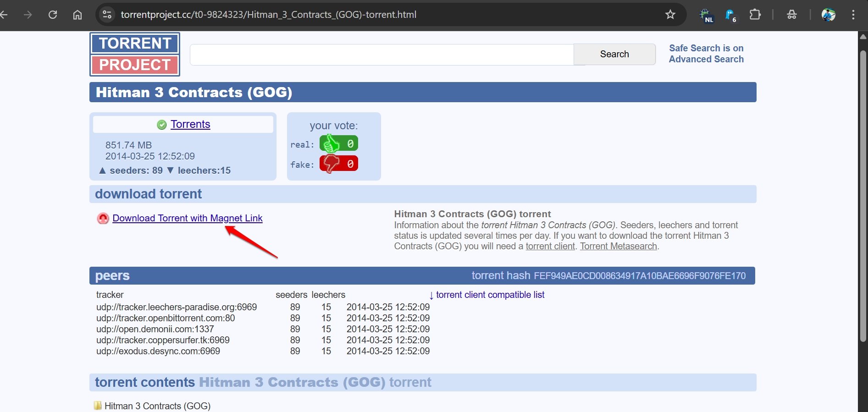Click the incognito icon in toolbar
The height and width of the screenshot is (412, 868).
point(792,15)
